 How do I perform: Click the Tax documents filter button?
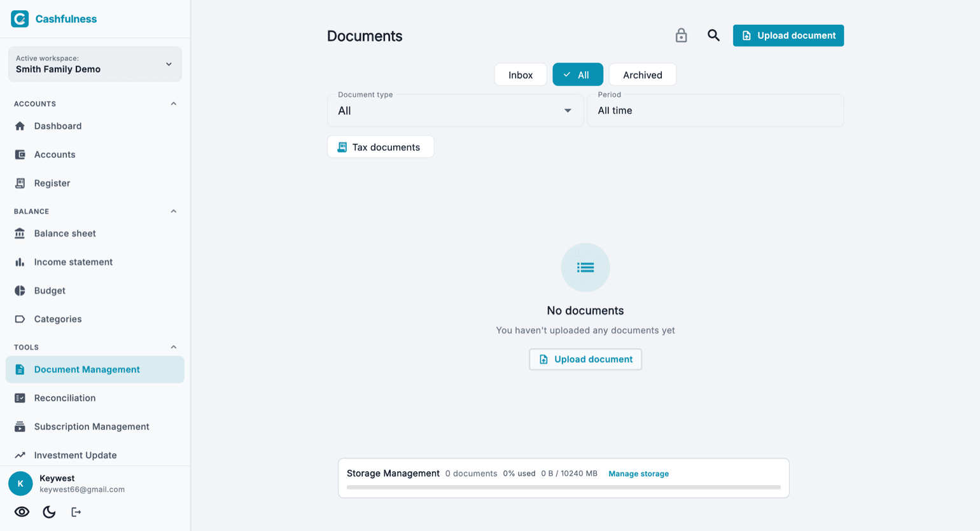pos(381,147)
